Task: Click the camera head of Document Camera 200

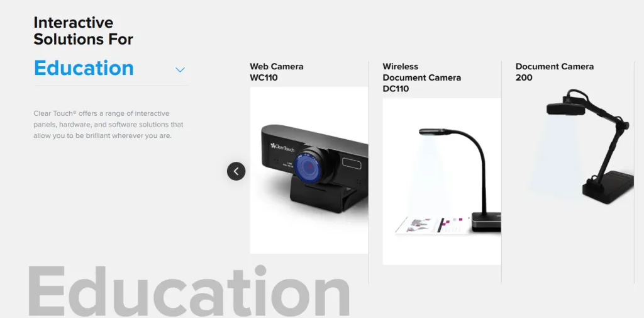Action: [x=565, y=109]
